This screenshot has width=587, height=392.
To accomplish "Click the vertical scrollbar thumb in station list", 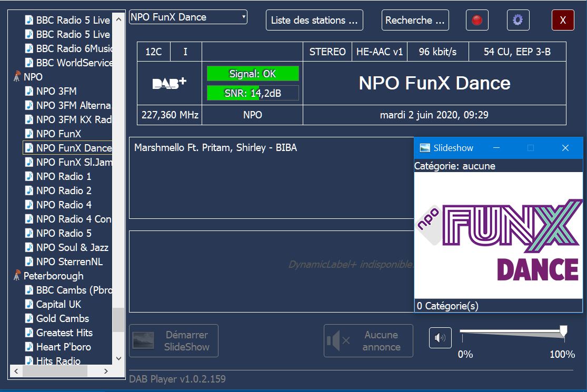I will pyautogui.click(x=118, y=320).
